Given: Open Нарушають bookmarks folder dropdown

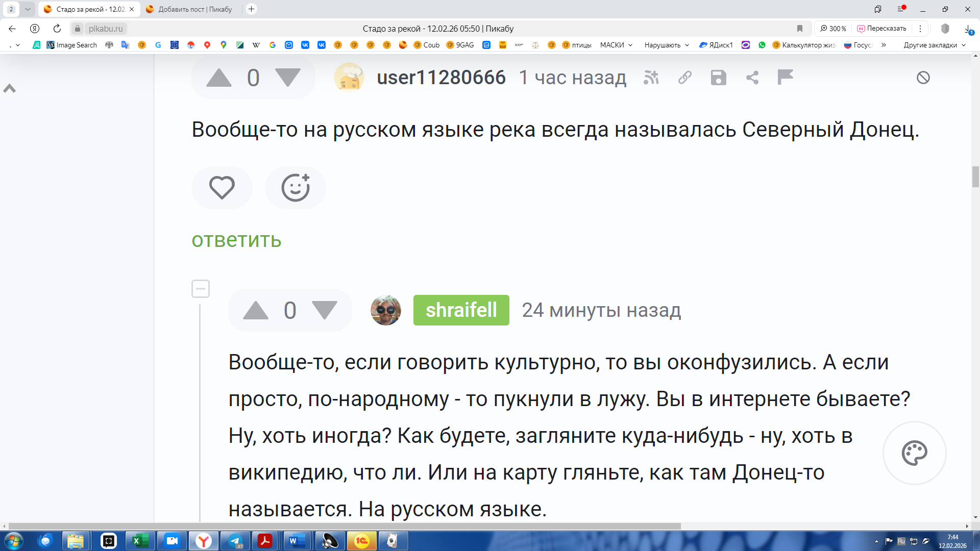Looking at the screenshot, I should [667, 45].
